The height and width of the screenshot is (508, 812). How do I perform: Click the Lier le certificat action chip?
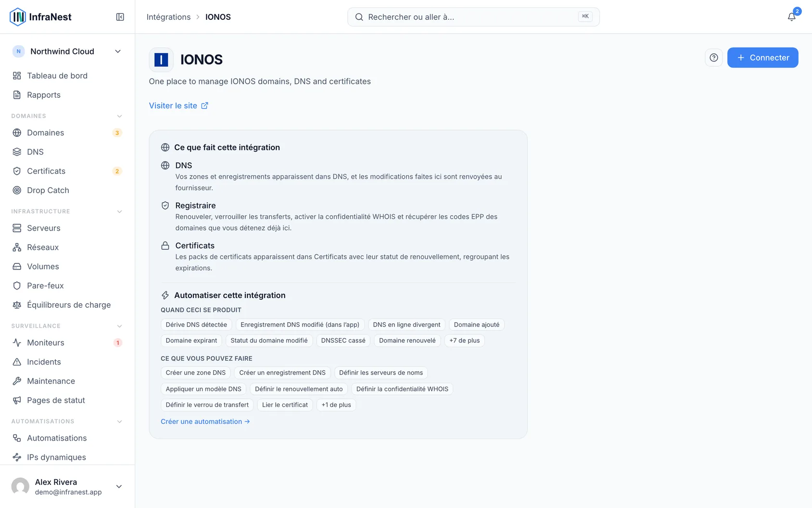click(285, 405)
